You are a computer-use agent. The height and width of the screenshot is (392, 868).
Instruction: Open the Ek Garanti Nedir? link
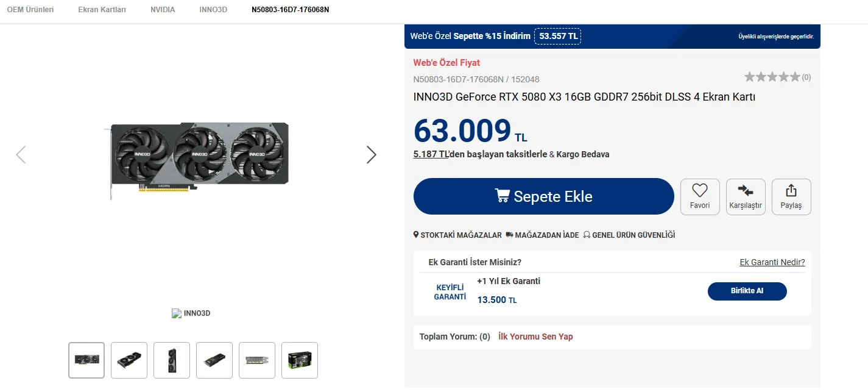pyautogui.click(x=772, y=262)
